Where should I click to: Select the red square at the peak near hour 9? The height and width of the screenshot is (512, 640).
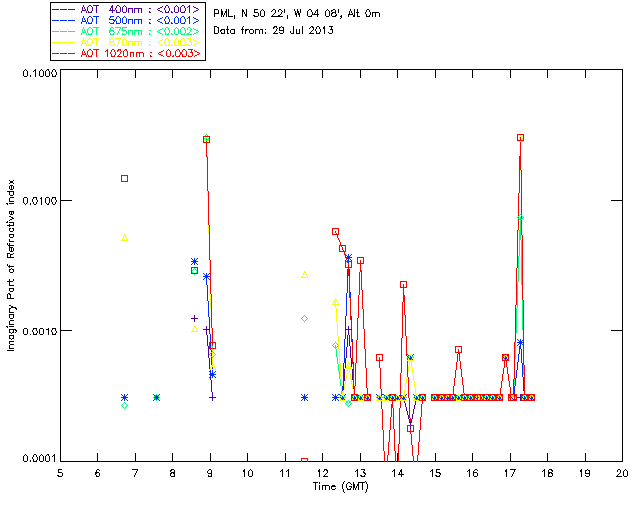click(207, 140)
